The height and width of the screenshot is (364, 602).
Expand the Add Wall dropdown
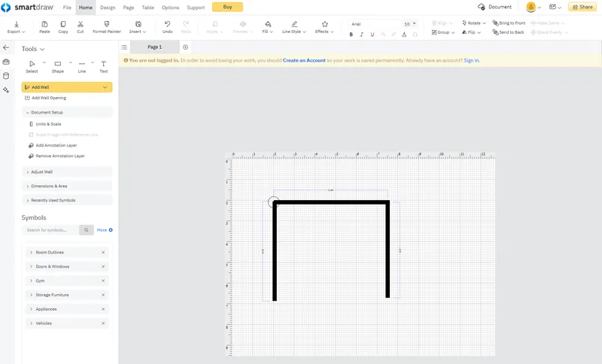[105, 87]
